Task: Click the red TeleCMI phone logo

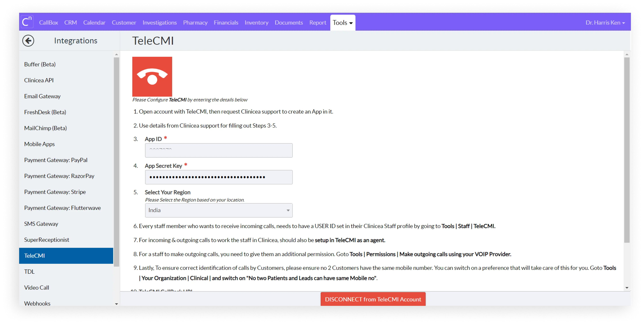Action: tap(152, 77)
